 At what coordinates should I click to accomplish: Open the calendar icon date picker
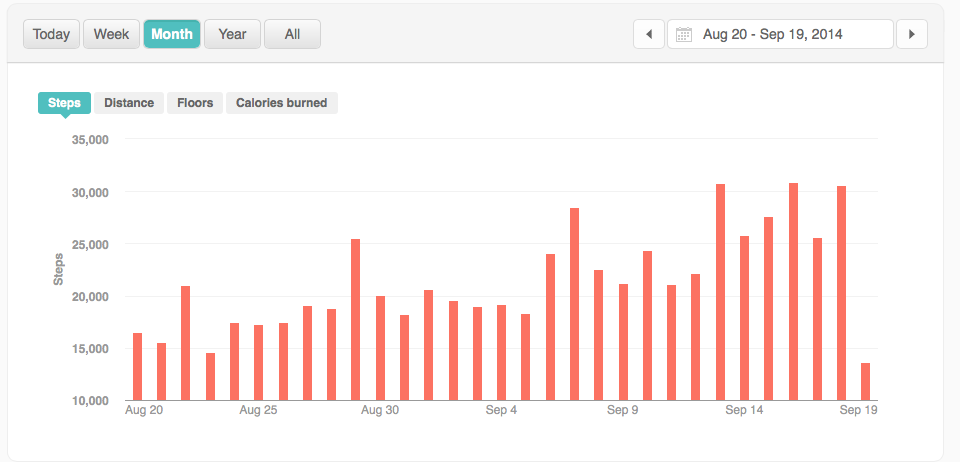coord(684,34)
